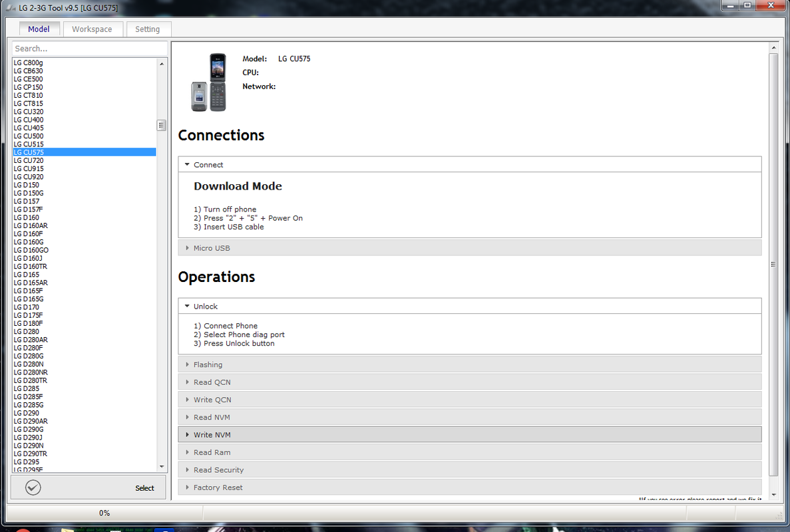Select highlighted LG CU575 list row
790x532 pixels.
pyautogui.click(x=84, y=152)
